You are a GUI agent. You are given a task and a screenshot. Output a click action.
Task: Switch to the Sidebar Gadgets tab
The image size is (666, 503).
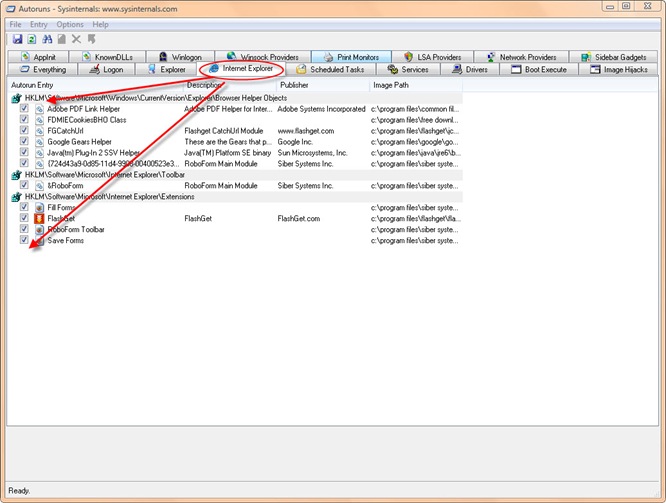[x=614, y=57]
